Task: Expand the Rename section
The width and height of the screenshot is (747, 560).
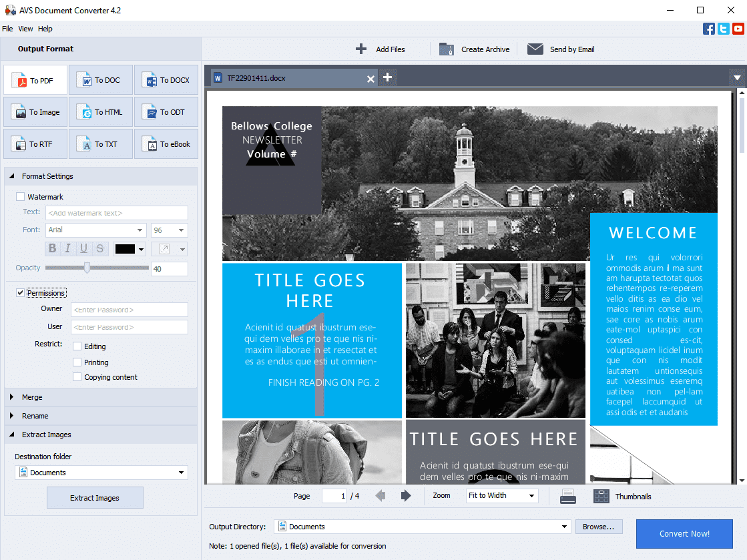Action: [12, 415]
